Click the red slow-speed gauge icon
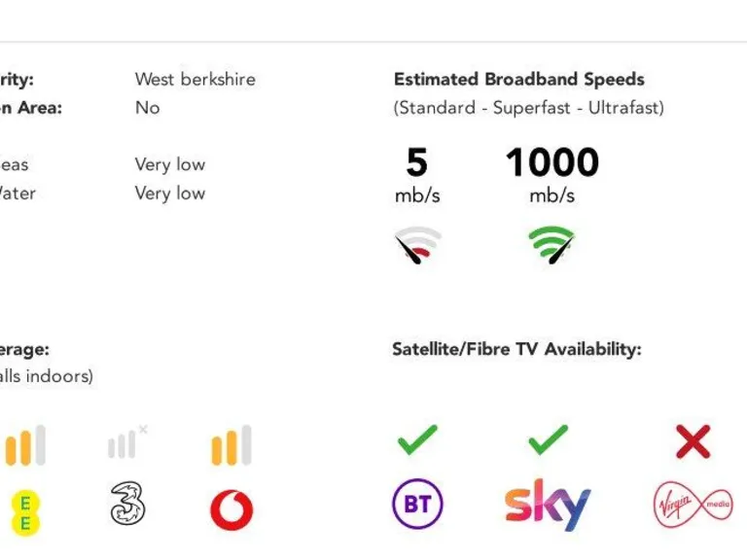Viewport: 747px width, 560px height. pos(417,246)
